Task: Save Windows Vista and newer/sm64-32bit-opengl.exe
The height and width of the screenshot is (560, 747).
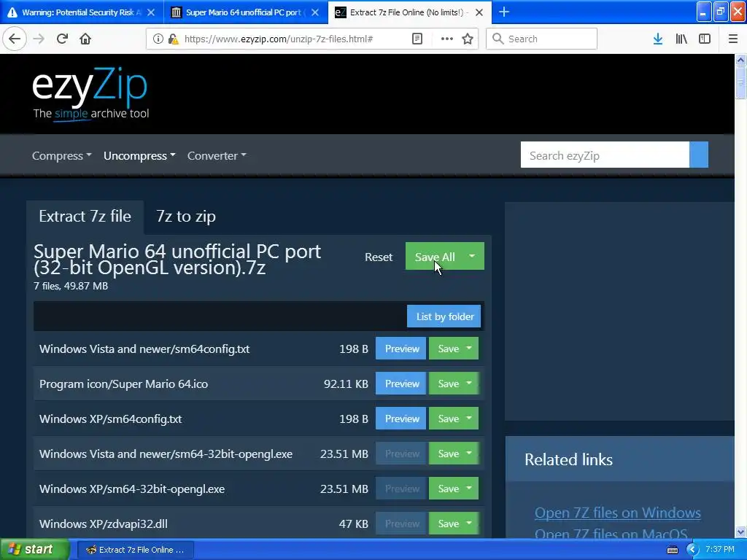Action: (447, 454)
